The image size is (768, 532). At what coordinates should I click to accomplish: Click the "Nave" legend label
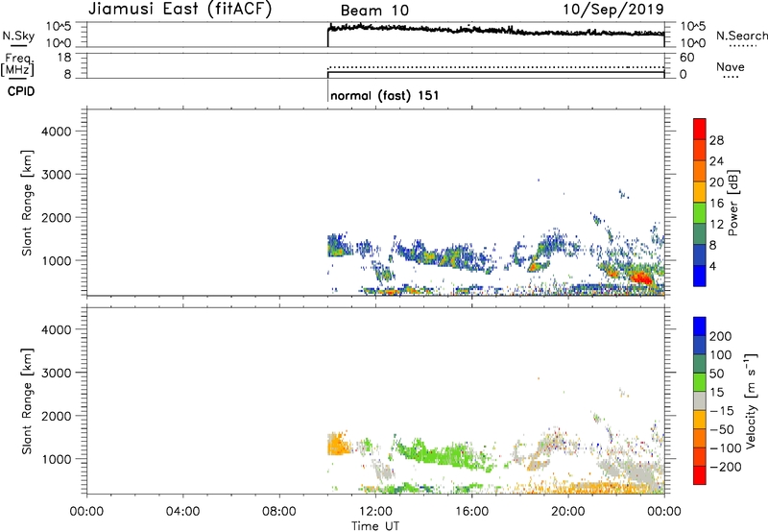click(731, 67)
